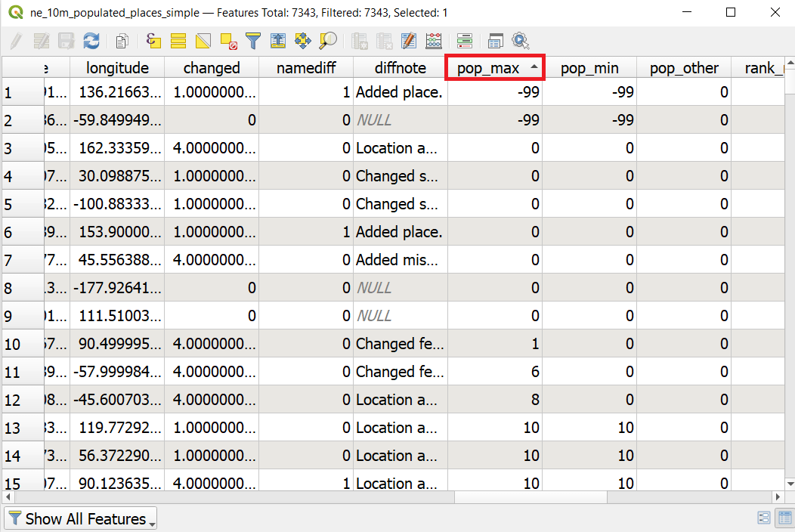Click longitude cell -177.92641... in row 8

coord(117,288)
